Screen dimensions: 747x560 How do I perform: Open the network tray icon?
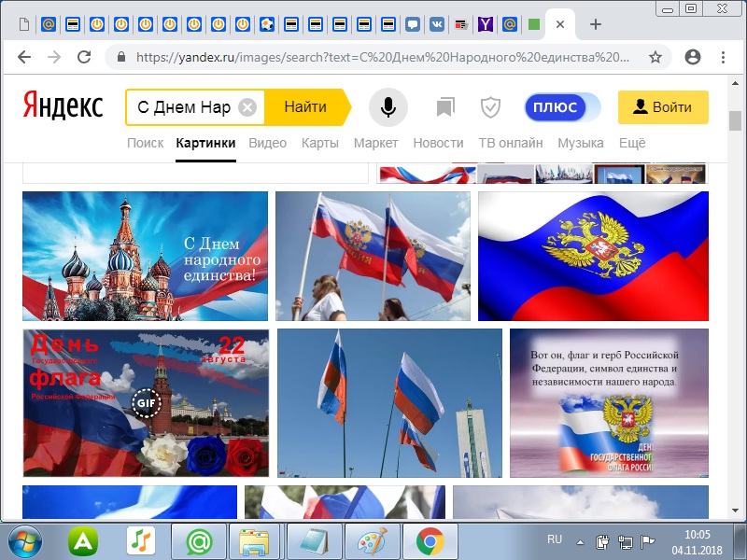[625, 542]
